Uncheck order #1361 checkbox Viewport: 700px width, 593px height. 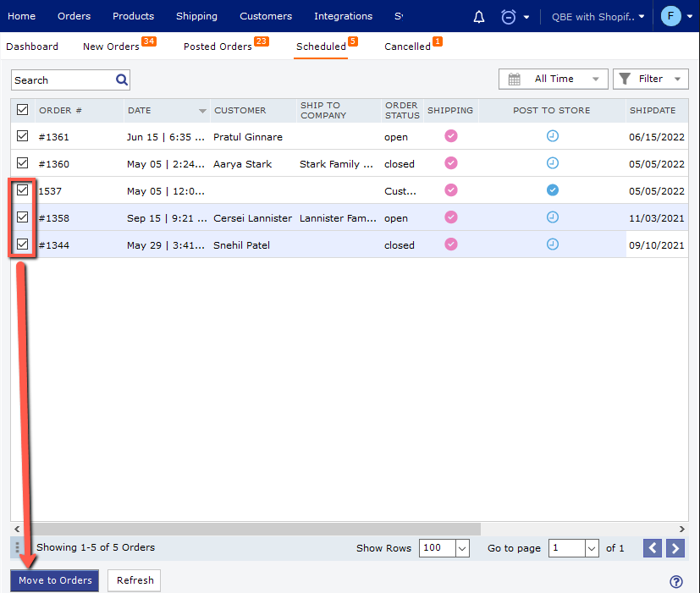(x=22, y=136)
